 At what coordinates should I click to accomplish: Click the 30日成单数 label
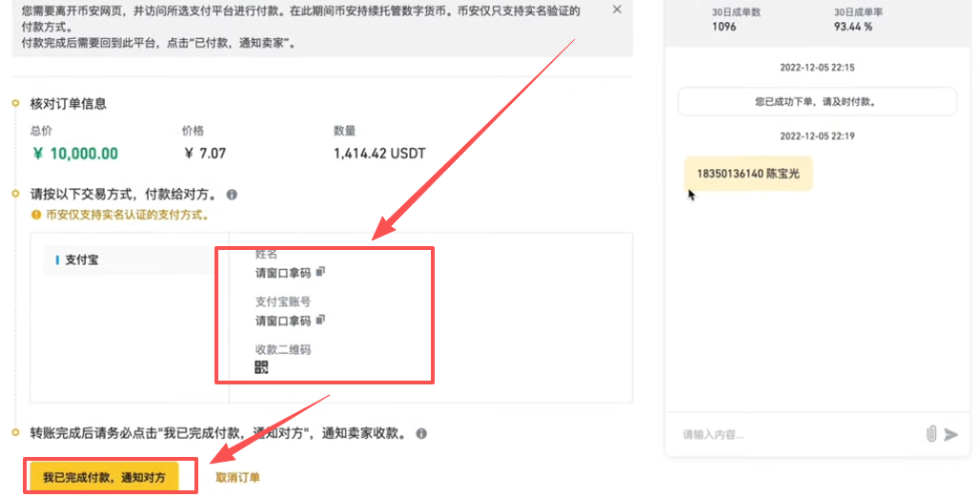point(736,11)
